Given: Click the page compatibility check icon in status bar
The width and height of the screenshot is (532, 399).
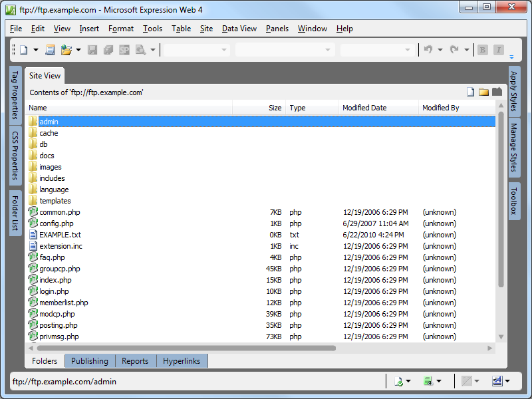Looking at the screenshot, I should pyautogui.click(x=398, y=381).
